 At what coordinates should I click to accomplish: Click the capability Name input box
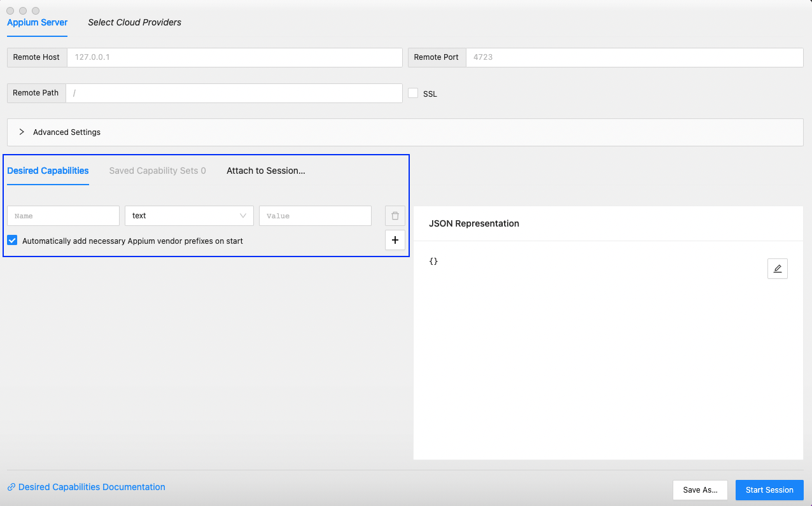(62, 215)
